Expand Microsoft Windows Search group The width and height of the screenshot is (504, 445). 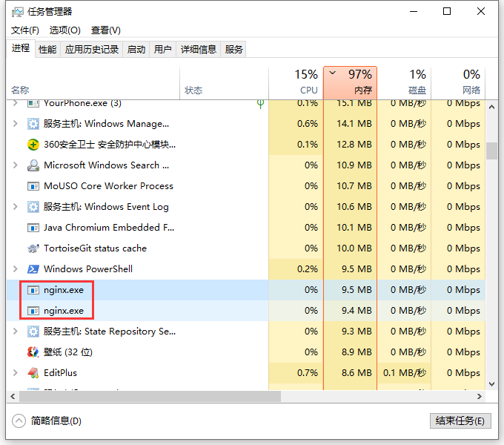[x=15, y=165]
